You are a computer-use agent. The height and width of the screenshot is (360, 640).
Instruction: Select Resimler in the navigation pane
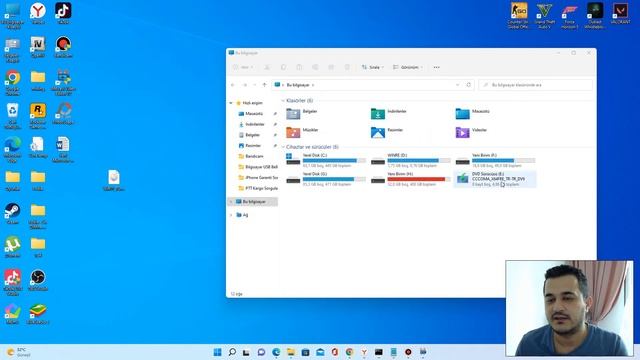tap(253, 145)
